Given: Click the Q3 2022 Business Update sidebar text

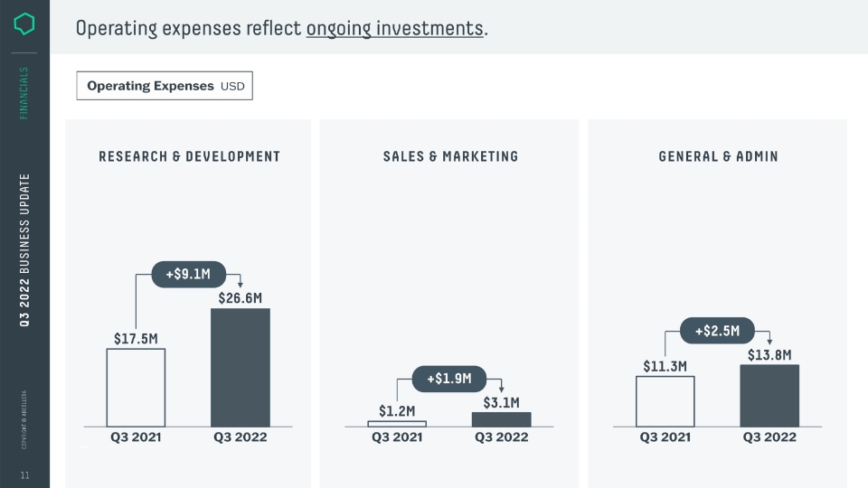Looking at the screenshot, I should [24, 250].
